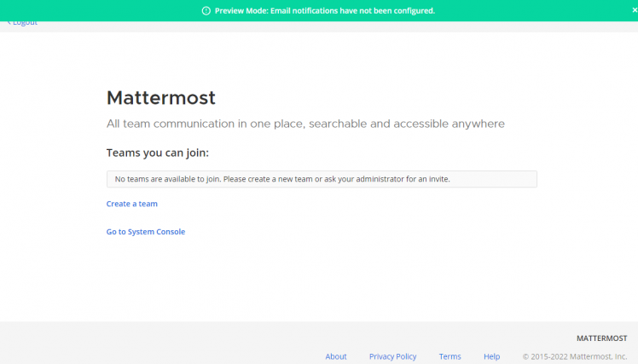Viewport: 638px width, 364px height.
Task: Click the 'All team communication in one place' tagline
Action: pos(305,124)
